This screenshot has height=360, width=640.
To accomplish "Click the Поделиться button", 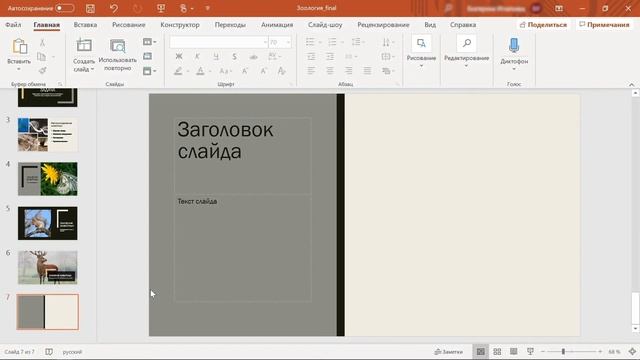I will [543, 25].
